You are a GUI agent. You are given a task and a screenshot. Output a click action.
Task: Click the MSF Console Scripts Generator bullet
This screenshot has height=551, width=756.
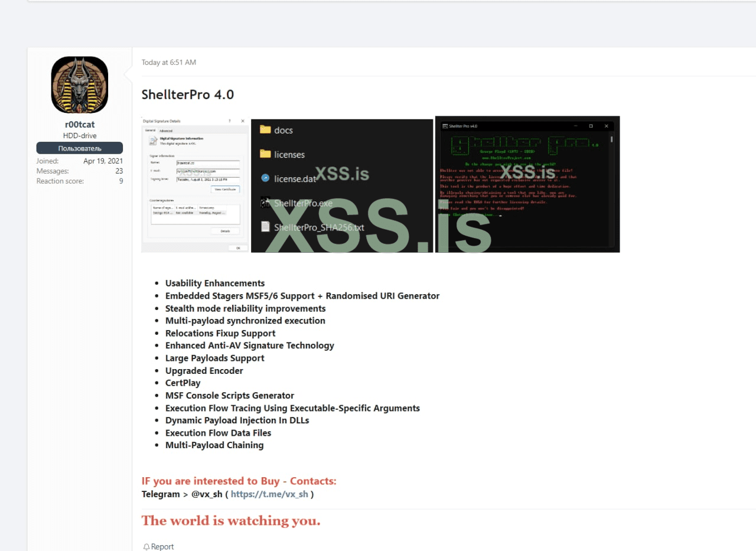pyautogui.click(x=230, y=395)
